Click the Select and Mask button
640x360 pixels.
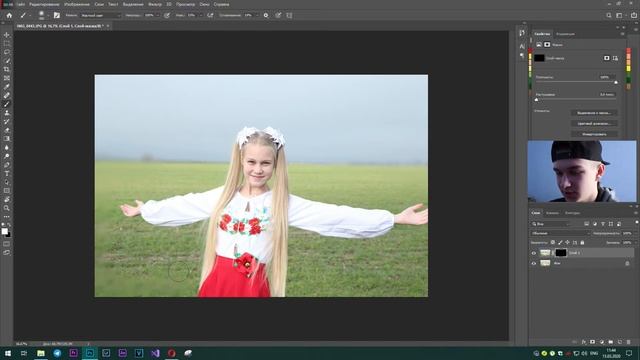click(x=594, y=113)
